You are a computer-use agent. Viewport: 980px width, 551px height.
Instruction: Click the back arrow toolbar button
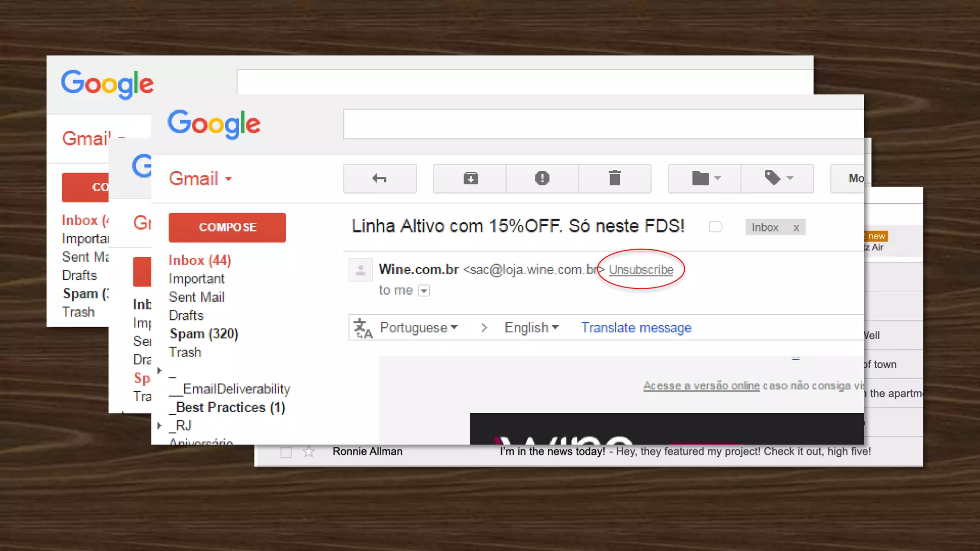pos(379,178)
